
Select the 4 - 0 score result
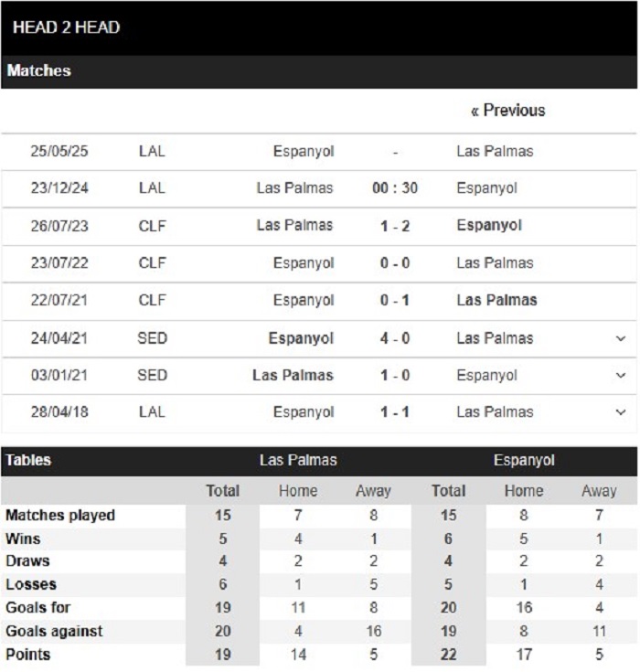pyautogui.click(x=395, y=338)
